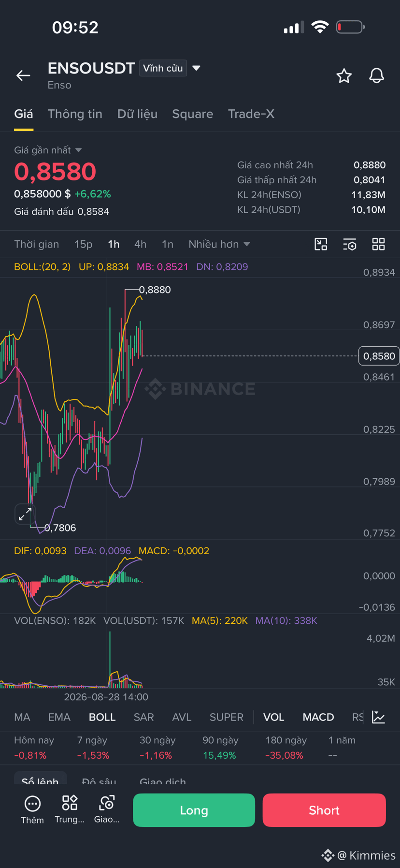Select 1h timeframe
The height and width of the screenshot is (868, 400).
[x=114, y=244]
